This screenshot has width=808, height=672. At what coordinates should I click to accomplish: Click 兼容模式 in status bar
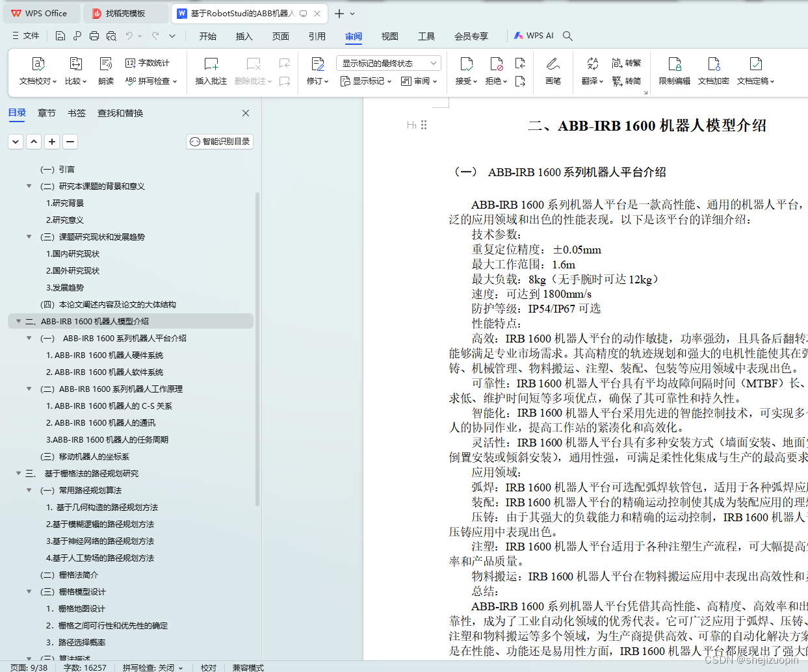click(x=248, y=667)
